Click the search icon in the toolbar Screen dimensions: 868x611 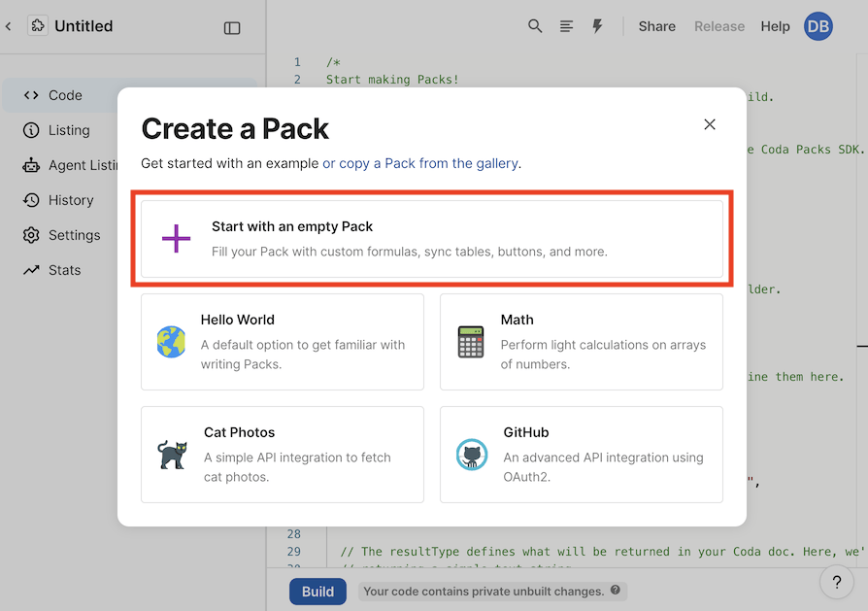pos(535,26)
